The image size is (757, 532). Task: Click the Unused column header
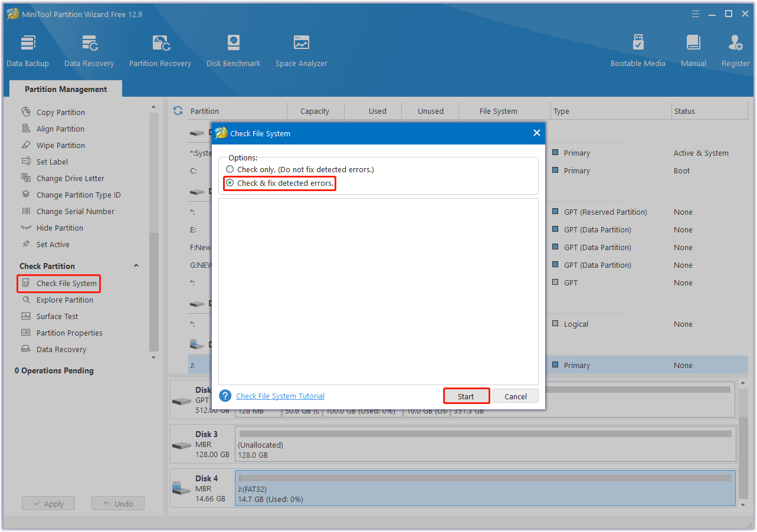431,111
